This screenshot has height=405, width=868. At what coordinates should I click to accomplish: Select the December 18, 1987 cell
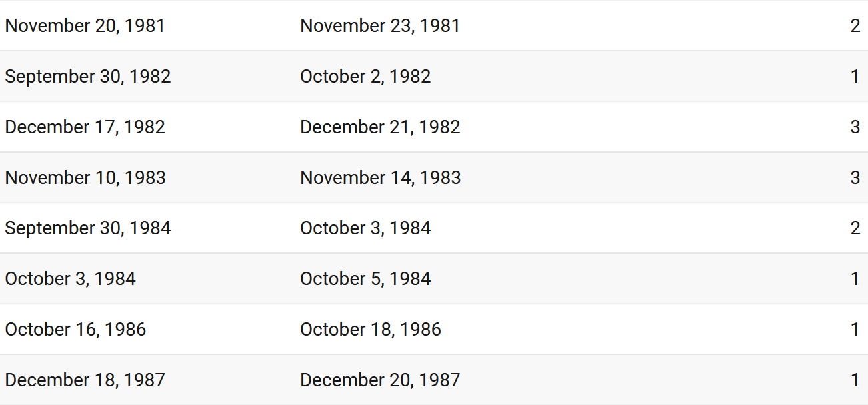coord(85,380)
